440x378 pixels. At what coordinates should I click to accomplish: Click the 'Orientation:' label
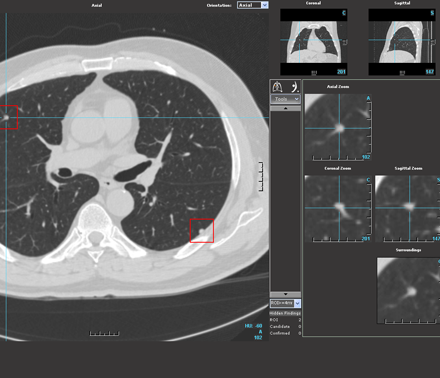219,5
